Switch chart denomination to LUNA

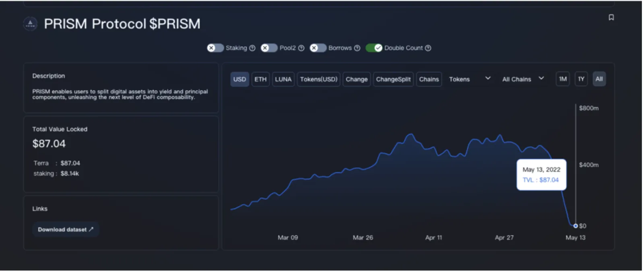[283, 79]
